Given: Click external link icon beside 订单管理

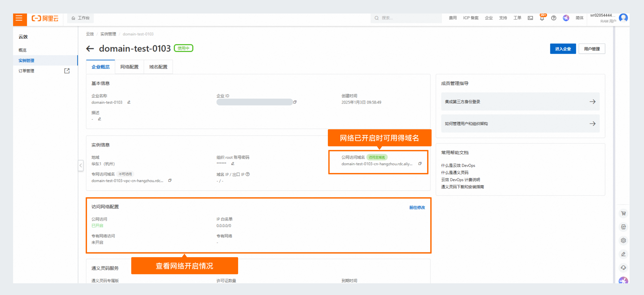Looking at the screenshot, I should (67, 71).
